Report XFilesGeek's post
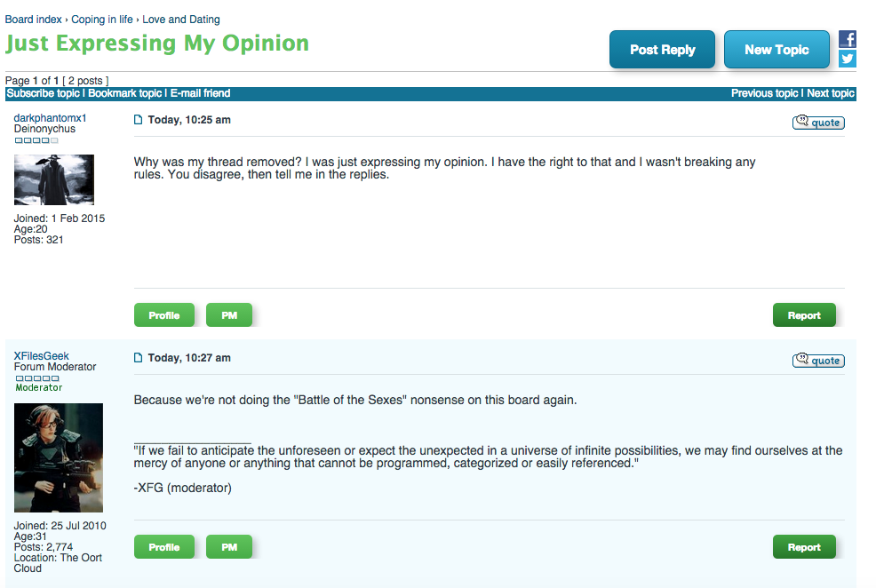The height and width of the screenshot is (588, 876). (x=805, y=546)
